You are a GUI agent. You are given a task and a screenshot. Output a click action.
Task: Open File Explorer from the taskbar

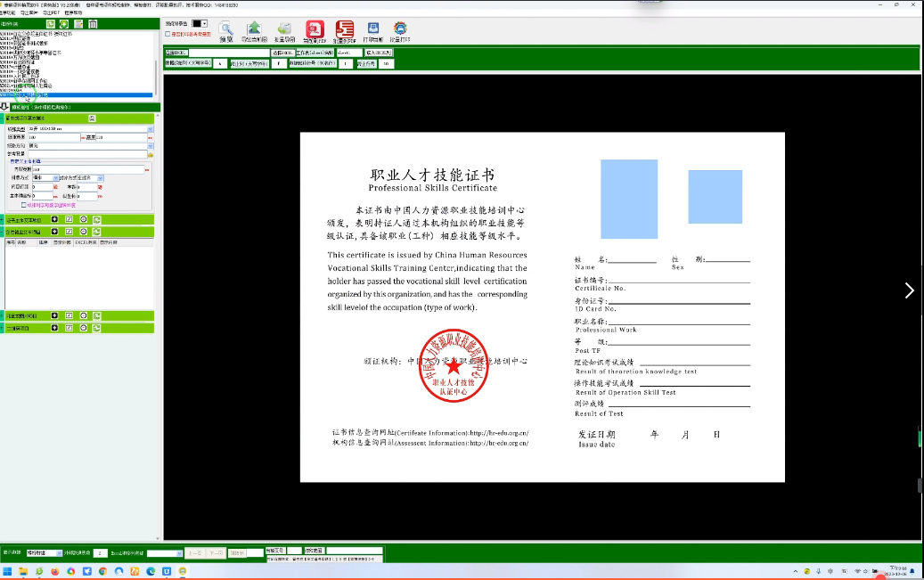tap(23, 571)
